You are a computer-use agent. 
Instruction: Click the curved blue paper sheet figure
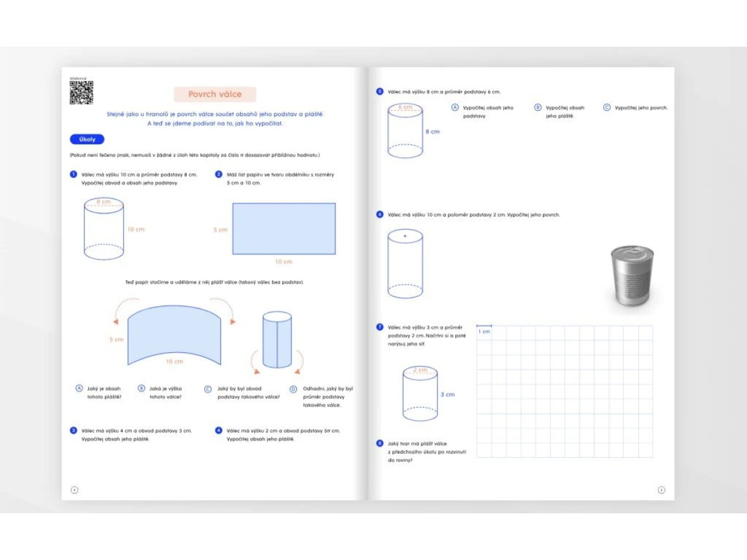coord(174,335)
